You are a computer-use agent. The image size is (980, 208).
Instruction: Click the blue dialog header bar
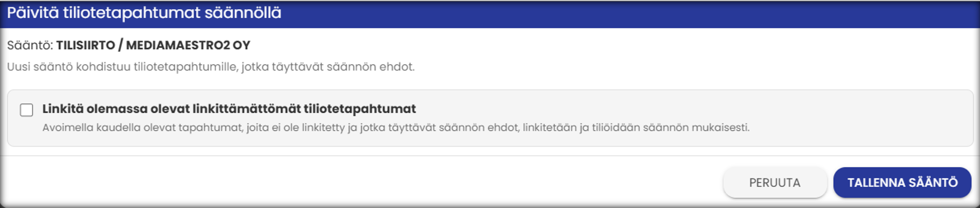tap(490, 14)
